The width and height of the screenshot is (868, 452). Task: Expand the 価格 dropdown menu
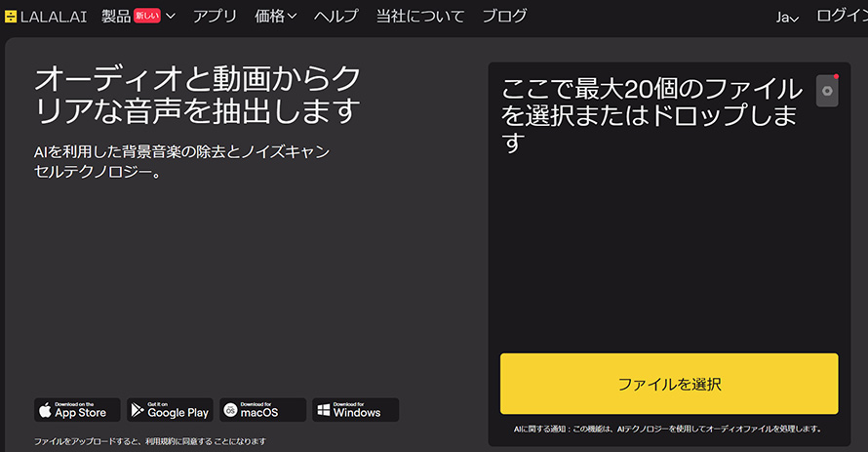point(275,17)
